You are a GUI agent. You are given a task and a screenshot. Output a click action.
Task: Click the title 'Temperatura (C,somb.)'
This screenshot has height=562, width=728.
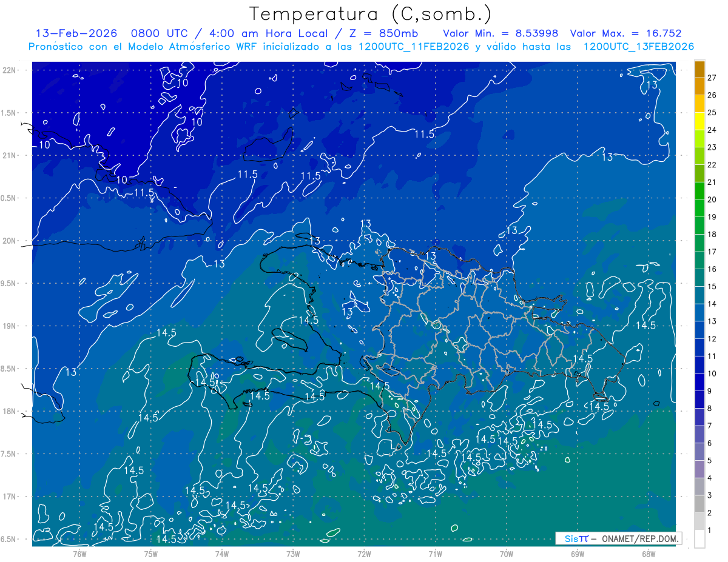point(371,14)
